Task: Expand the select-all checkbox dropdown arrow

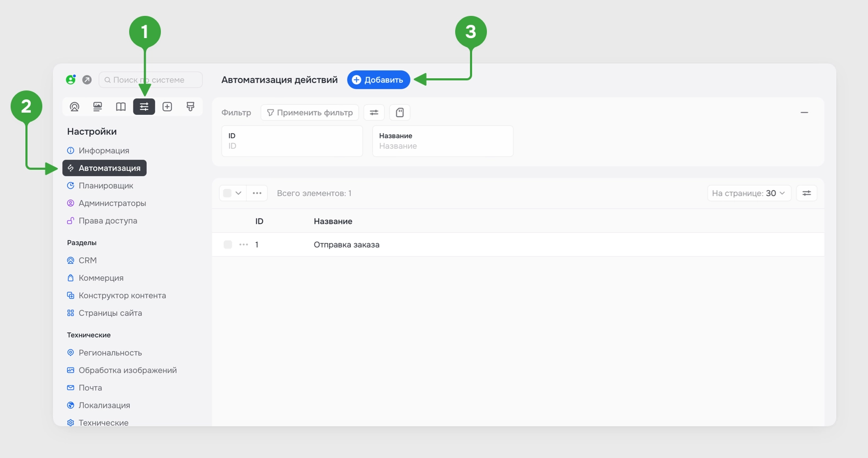Action: (239, 193)
